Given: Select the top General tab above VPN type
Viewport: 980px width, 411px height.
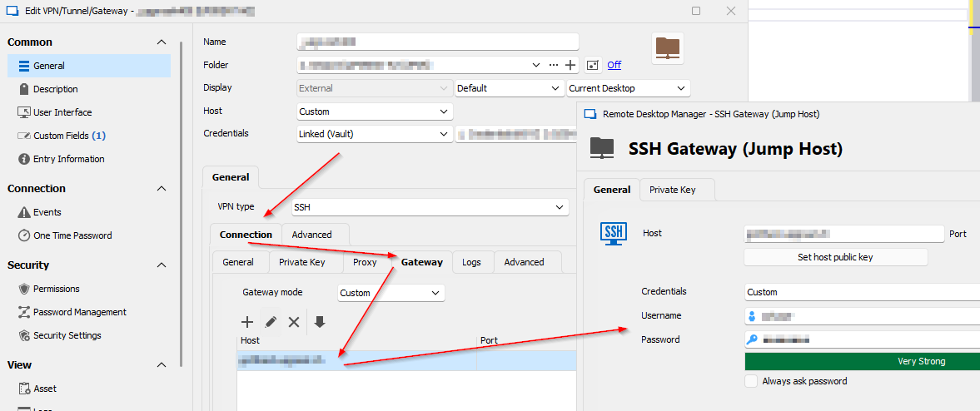Looking at the screenshot, I should click(231, 177).
